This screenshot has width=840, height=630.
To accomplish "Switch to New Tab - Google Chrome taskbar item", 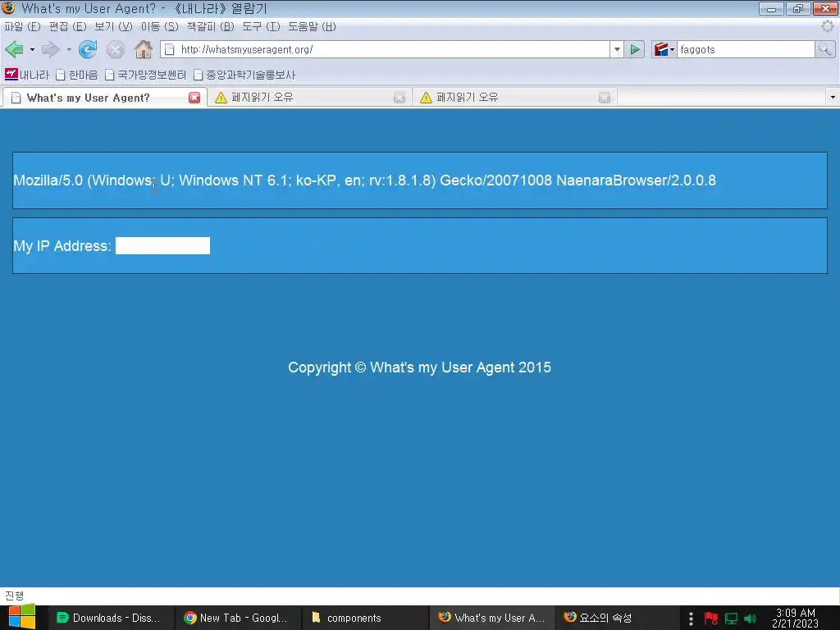I will point(238,618).
